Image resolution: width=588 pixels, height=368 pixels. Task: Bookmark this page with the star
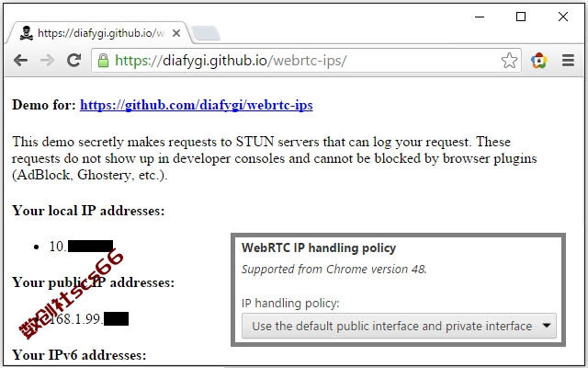click(x=509, y=61)
